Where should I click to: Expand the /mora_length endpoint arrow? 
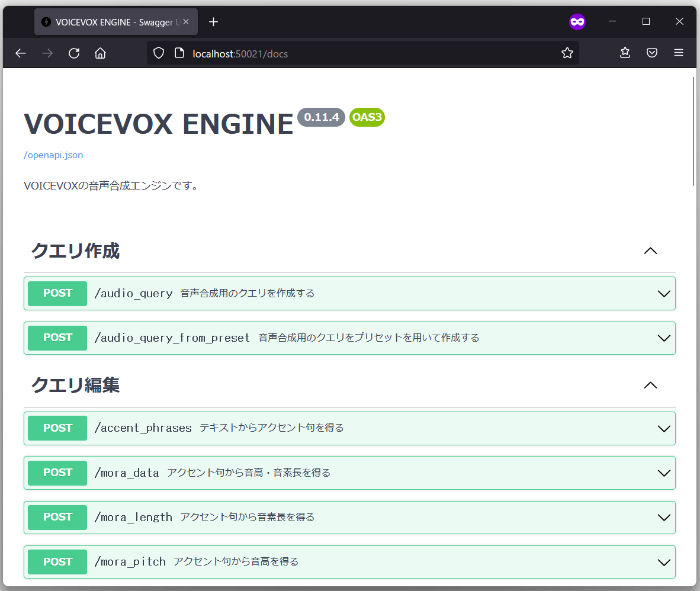[664, 518]
